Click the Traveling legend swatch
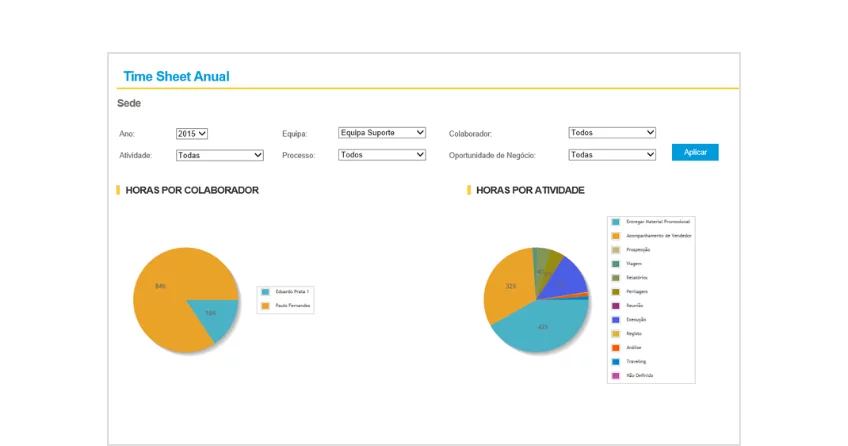 pos(616,361)
